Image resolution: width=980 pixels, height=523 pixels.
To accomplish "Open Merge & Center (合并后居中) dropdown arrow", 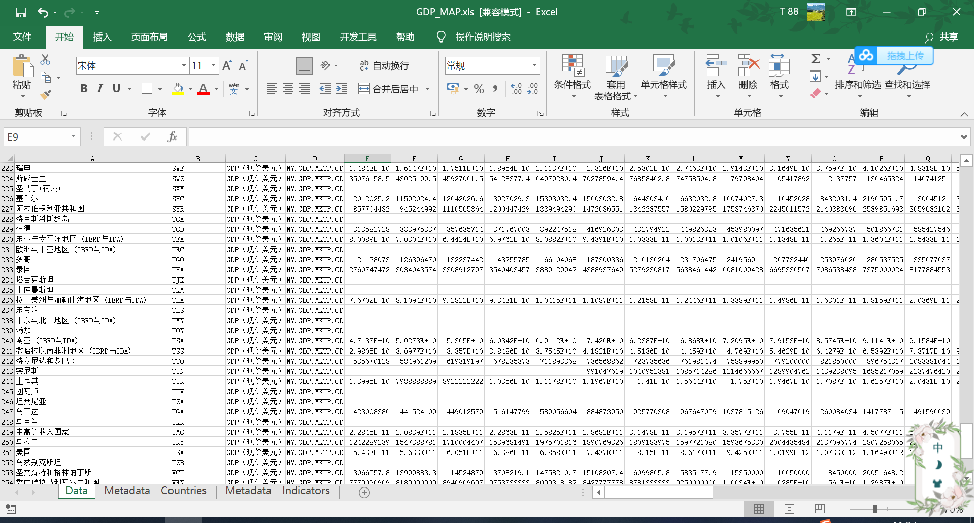I will pyautogui.click(x=427, y=89).
